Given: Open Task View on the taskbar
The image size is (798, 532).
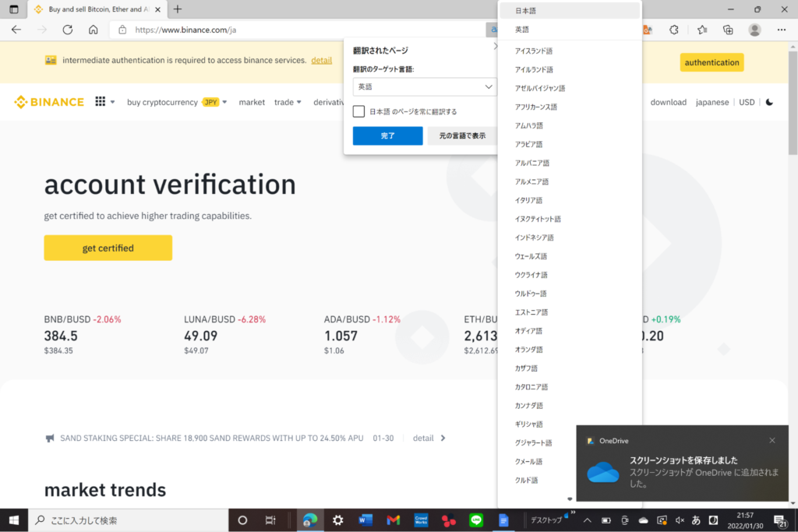Looking at the screenshot, I should (270, 520).
